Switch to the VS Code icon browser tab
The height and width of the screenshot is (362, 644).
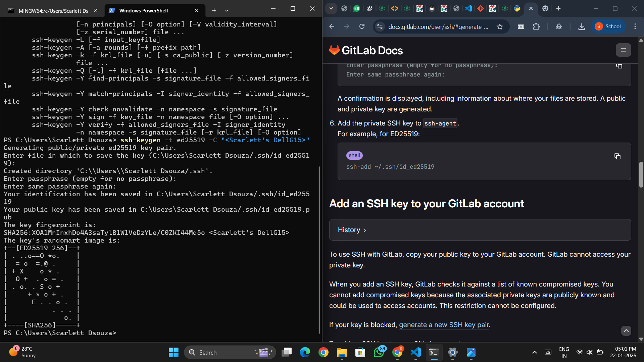pos(468,9)
